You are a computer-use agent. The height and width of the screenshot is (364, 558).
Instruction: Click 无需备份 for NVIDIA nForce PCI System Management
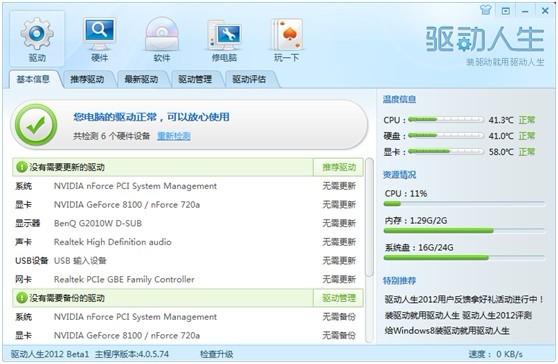click(339, 317)
